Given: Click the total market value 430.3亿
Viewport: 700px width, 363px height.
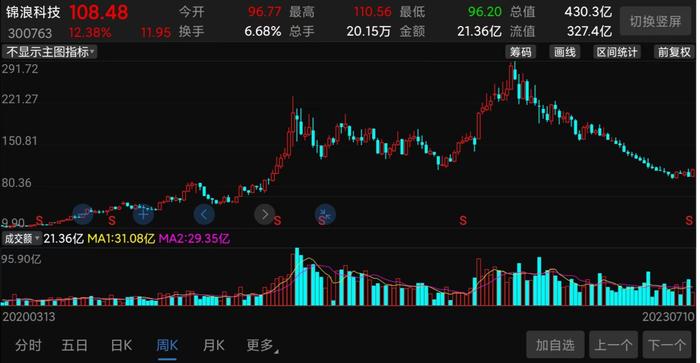Looking at the screenshot, I should 588,11.
